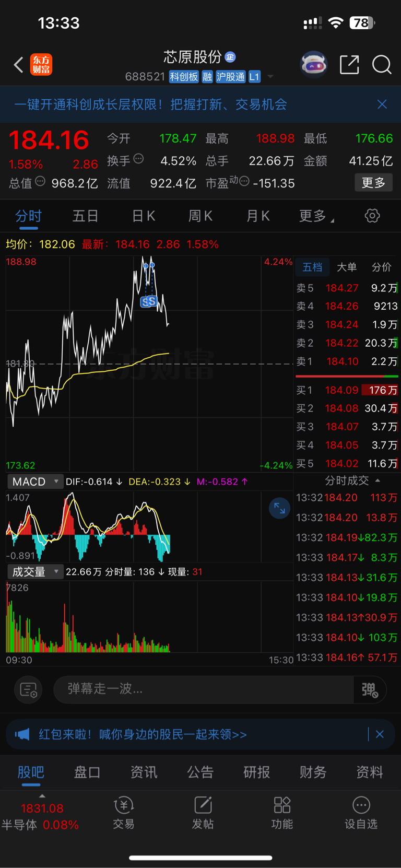Tap the MACD histogram chart area
This screenshot has height=868, width=401.
point(149,526)
